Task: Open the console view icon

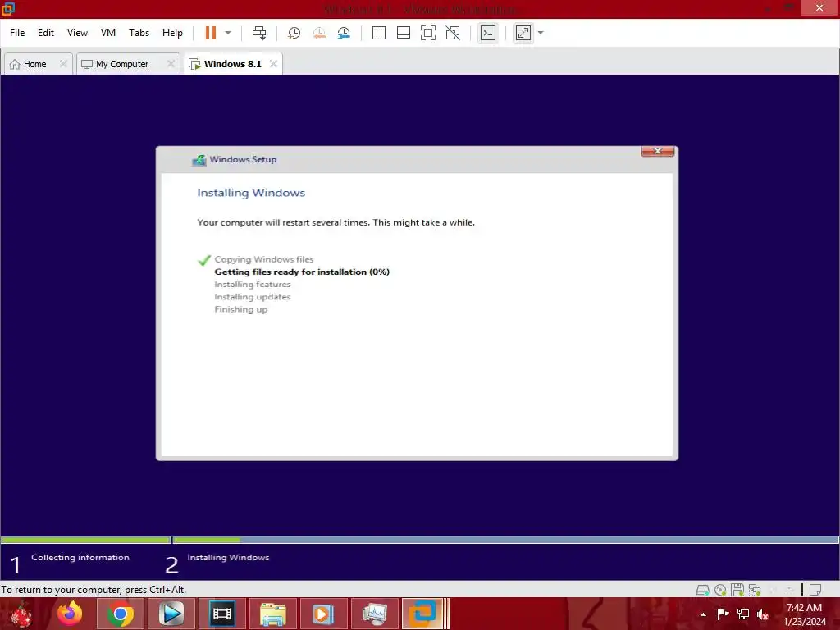Action: click(487, 33)
